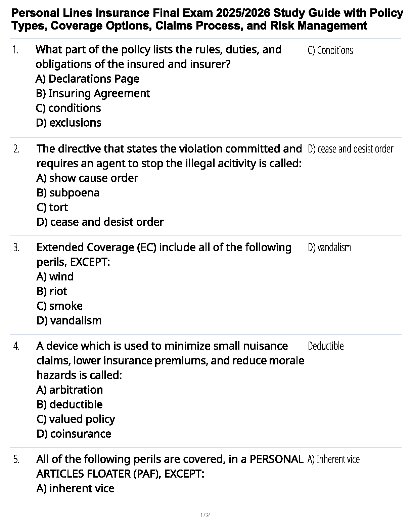The width and height of the screenshot is (411, 532).
Task: Select A) Declarations Page option
Action: tap(88, 79)
